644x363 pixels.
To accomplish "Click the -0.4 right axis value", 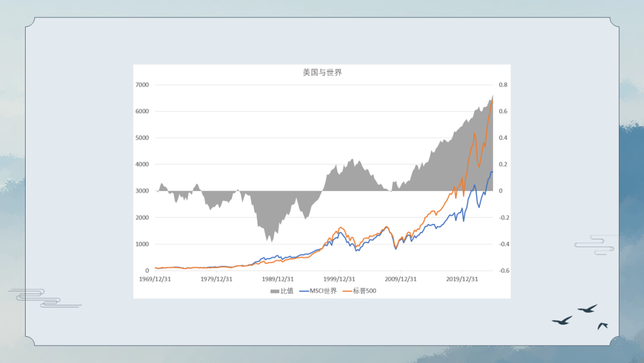I will click(x=504, y=244).
